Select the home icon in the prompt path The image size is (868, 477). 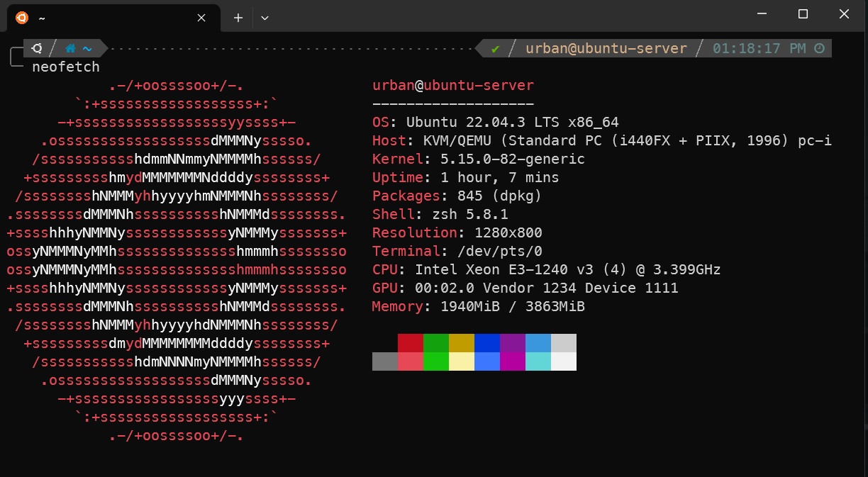tap(69, 48)
